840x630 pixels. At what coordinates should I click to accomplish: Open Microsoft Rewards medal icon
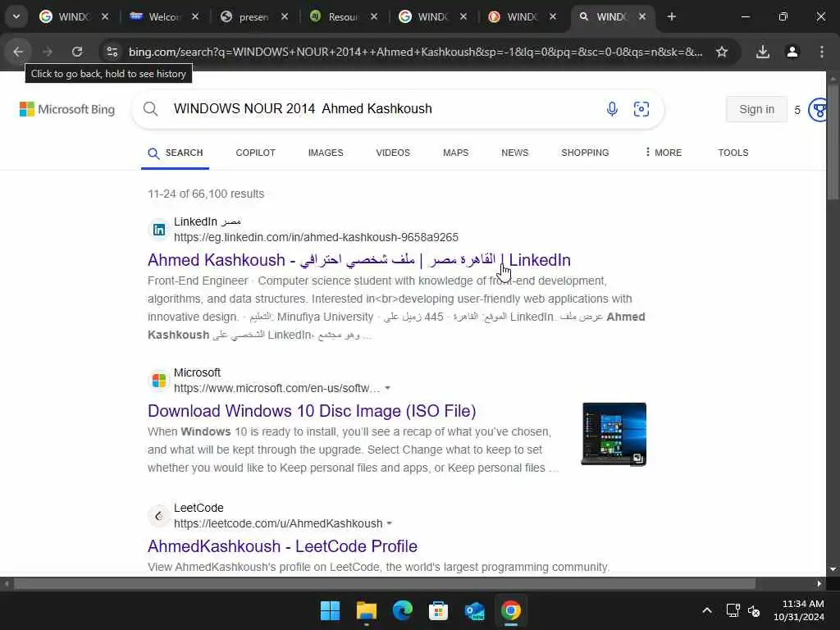818,110
